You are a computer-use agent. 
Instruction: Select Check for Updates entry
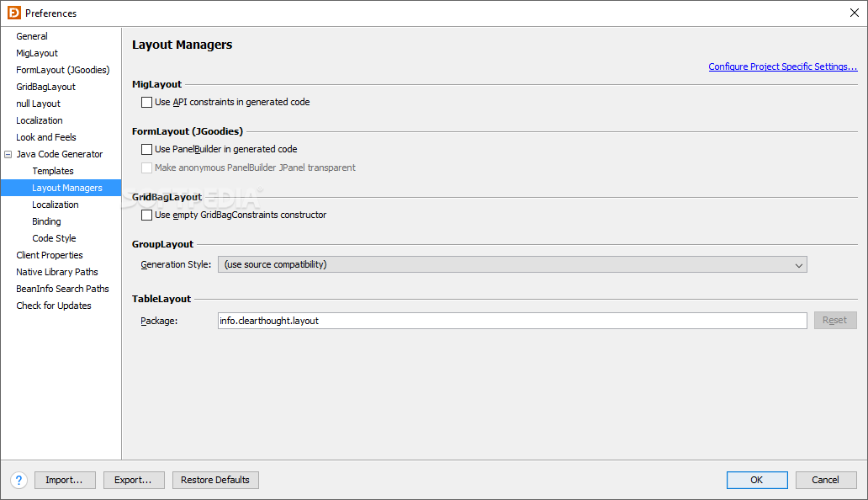[x=54, y=306]
